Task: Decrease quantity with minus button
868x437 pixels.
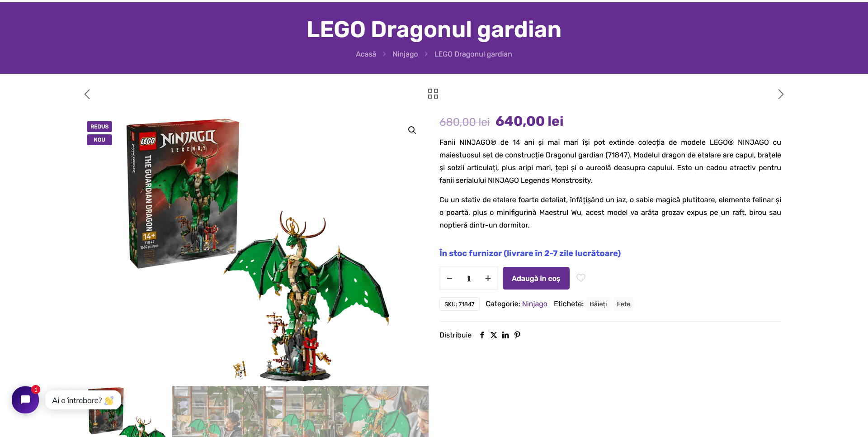Action: (449, 278)
